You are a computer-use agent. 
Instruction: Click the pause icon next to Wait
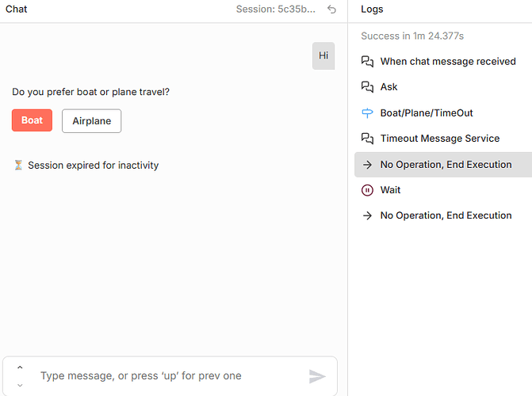pos(367,190)
